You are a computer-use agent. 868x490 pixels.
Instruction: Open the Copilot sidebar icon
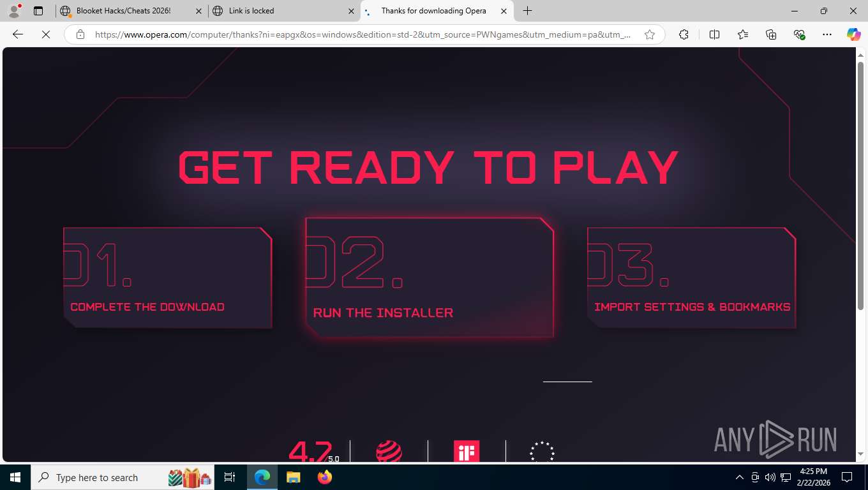coord(853,34)
